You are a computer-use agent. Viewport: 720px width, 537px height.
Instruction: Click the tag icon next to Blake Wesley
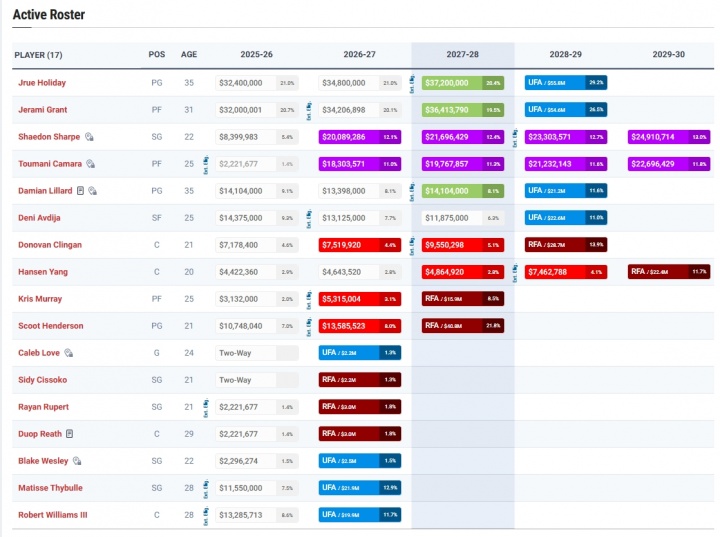76,461
